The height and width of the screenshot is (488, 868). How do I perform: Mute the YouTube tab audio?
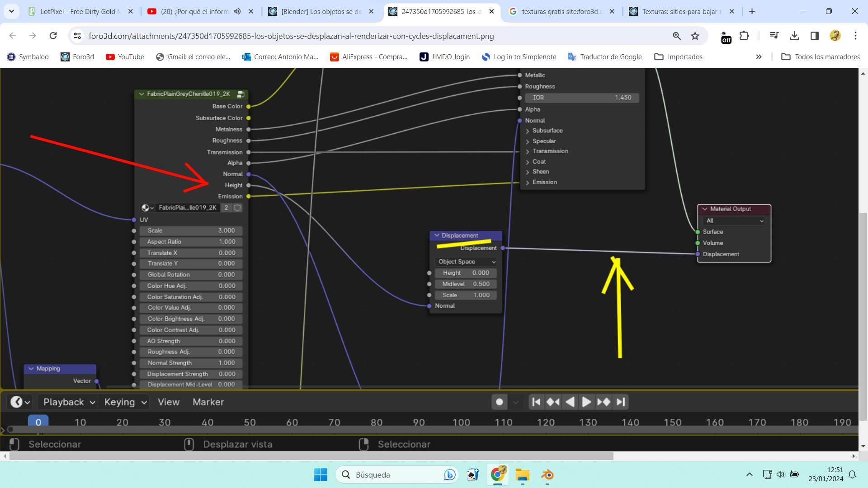(x=237, y=11)
